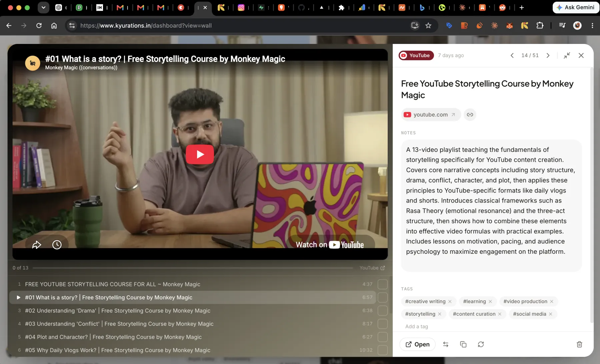This screenshot has width=600, height=364.
Task: Switch to the GitHub browser tab
Action: pos(301,7)
